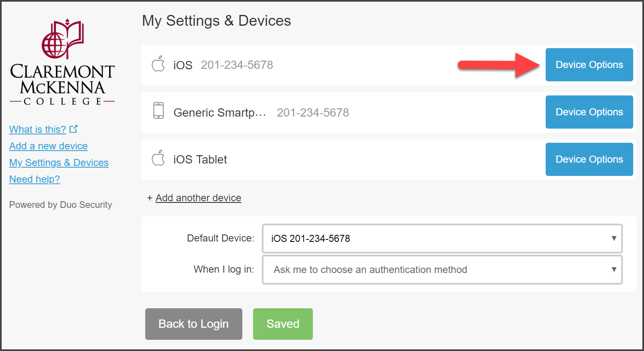644x351 pixels.
Task: Click the external link icon after What is this?
Action: pyautogui.click(x=73, y=129)
